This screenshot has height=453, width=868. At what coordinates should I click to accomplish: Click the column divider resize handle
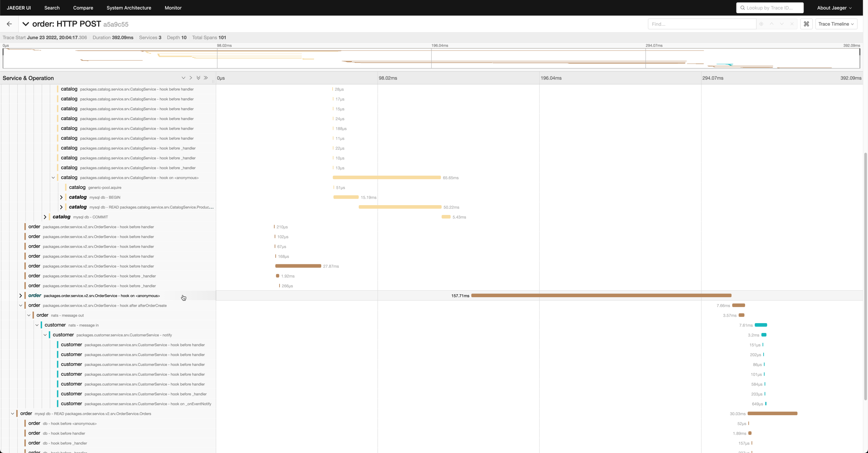point(213,81)
